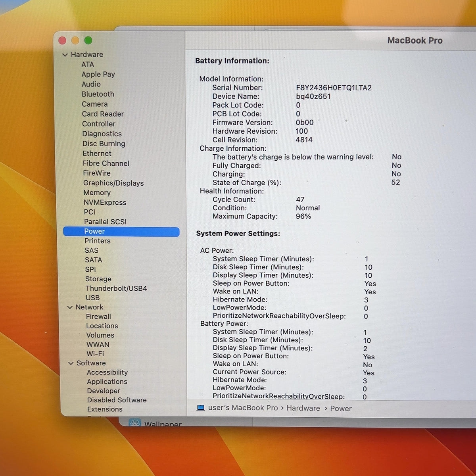Select Bluetooth in the sidebar
476x476 pixels.
click(x=98, y=94)
